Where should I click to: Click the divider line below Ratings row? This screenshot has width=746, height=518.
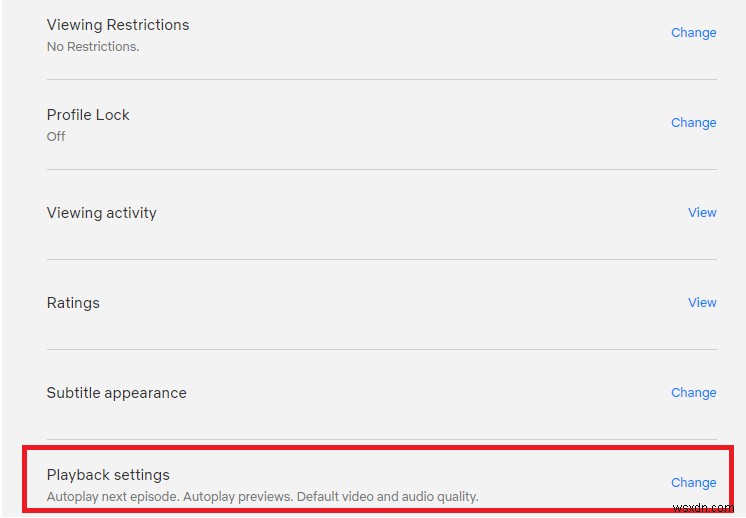[x=381, y=349]
